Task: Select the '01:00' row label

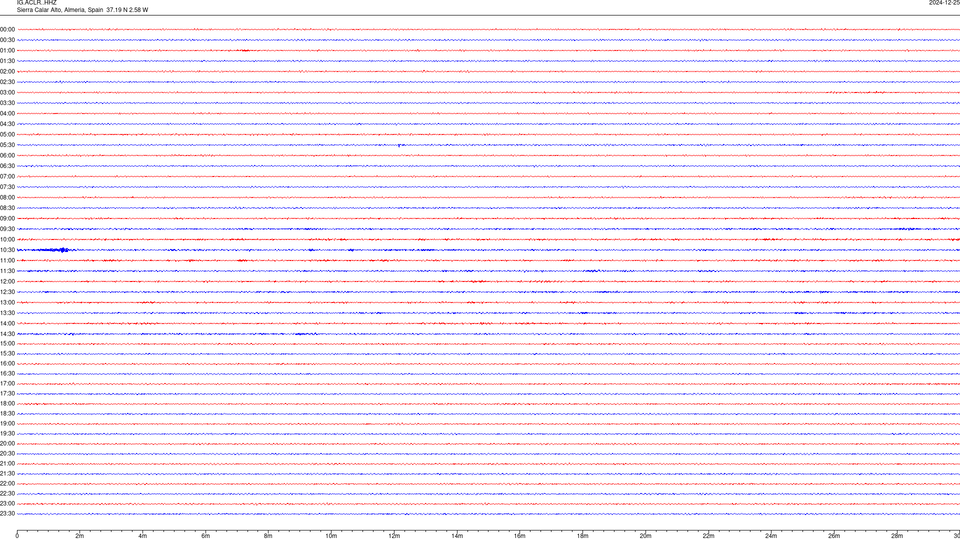Action: point(7,50)
